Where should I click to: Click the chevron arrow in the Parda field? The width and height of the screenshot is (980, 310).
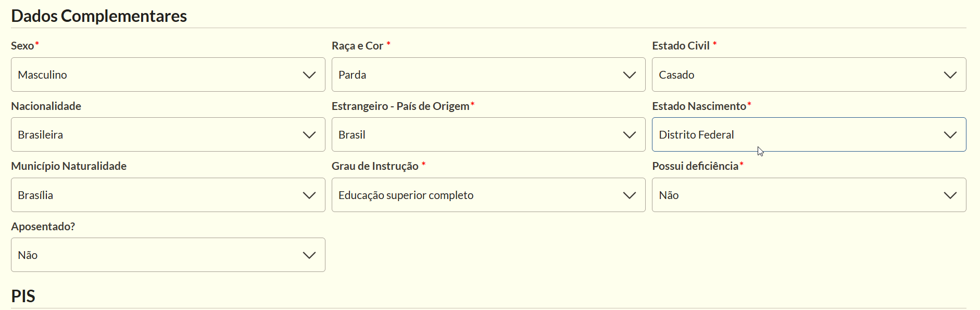pos(630,75)
